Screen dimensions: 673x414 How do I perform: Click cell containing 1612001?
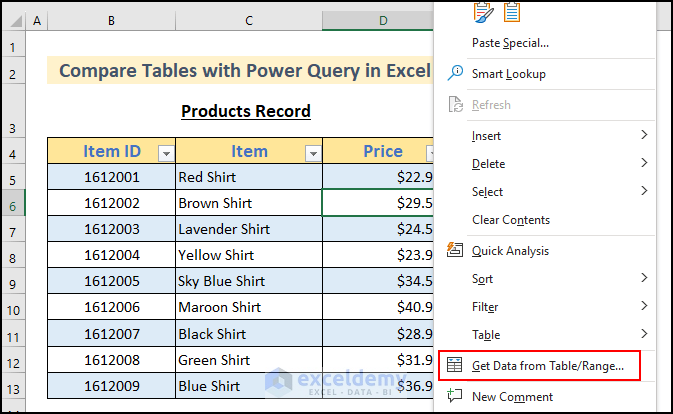(x=112, y=177)
